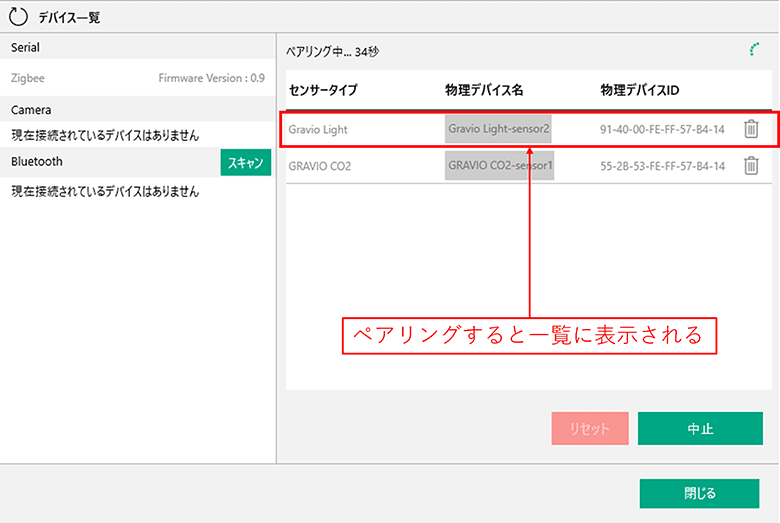
Task: Click the リセット reset button
Action: (590, 428)
